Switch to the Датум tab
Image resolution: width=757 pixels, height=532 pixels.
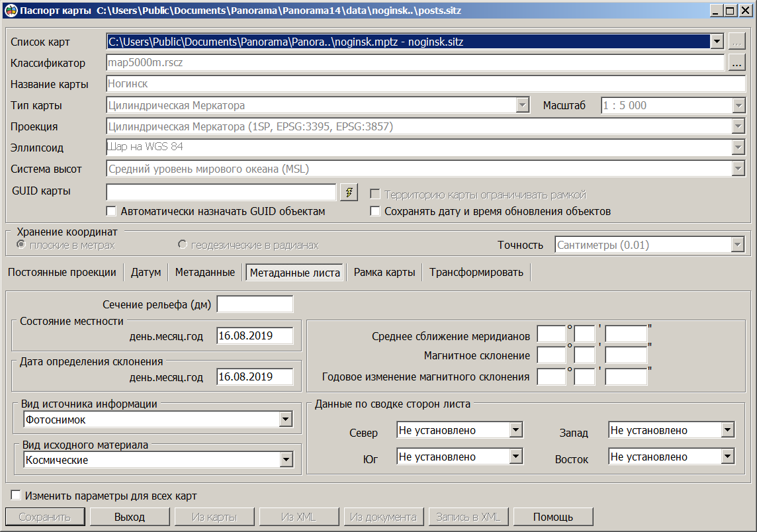[145, 271]
